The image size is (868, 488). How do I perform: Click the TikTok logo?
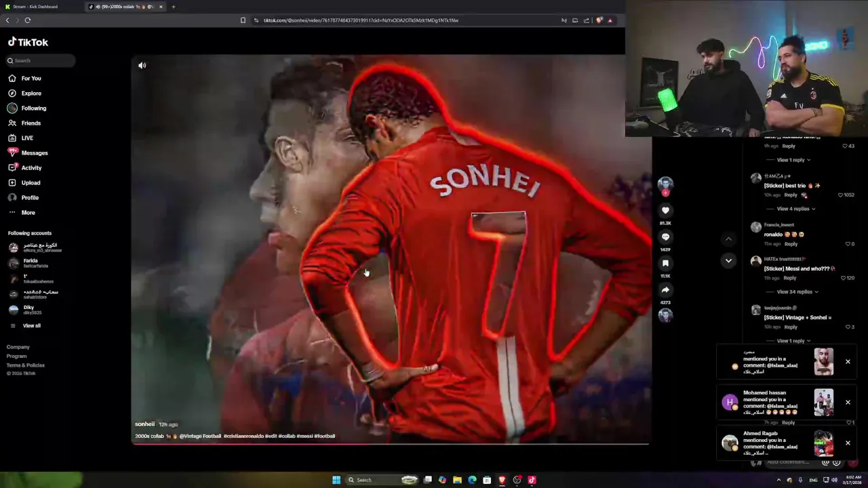[x=28, y=42]
